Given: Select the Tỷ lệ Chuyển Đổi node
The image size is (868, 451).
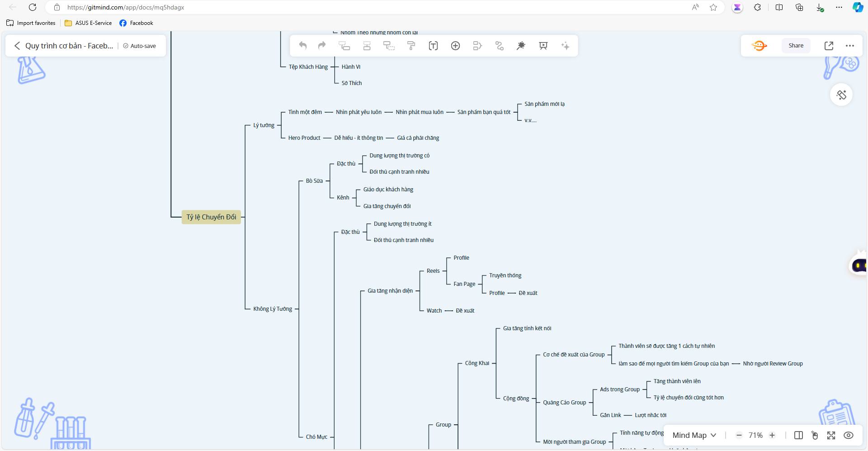Looking at the screenshot, I should click(211, 217).
